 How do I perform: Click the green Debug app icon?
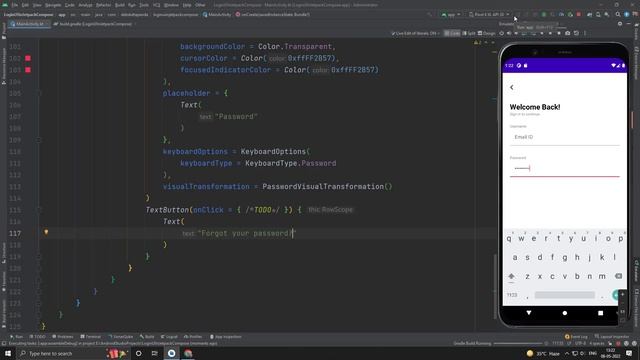coord(544,15)
